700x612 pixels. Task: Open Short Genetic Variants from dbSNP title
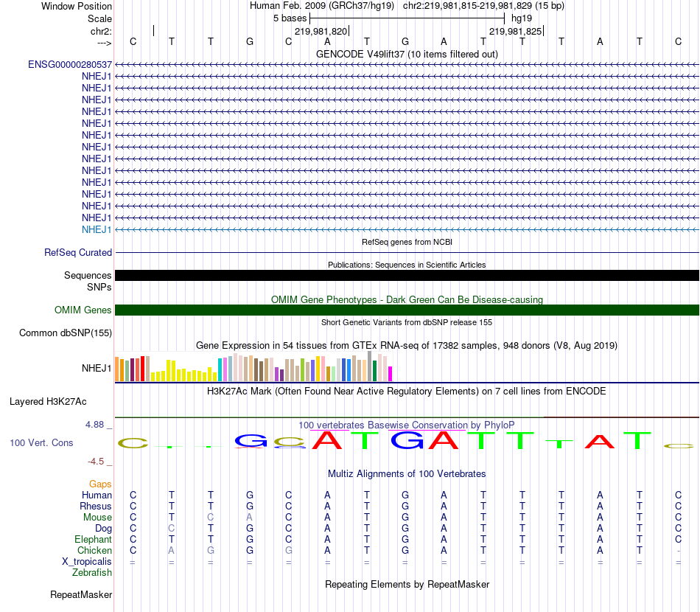[407, 322]
